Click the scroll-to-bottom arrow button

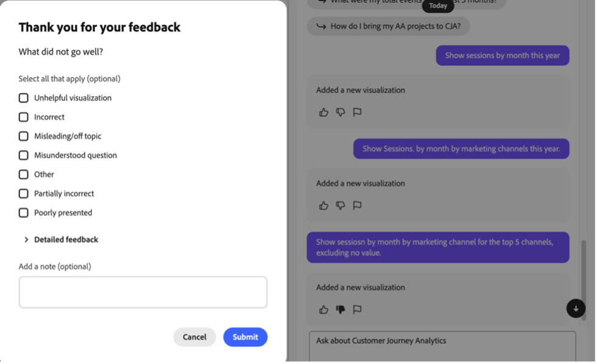coord(576,309)
